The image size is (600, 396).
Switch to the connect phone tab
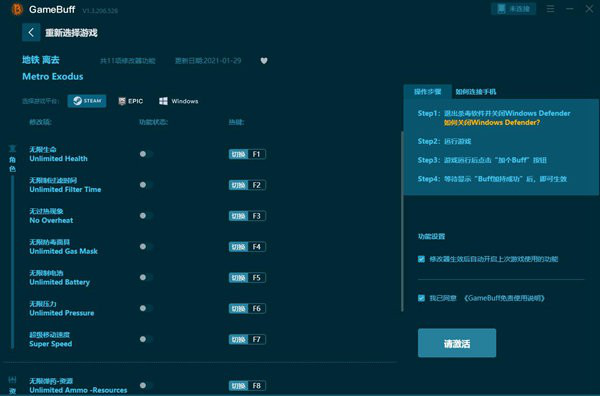476,92
